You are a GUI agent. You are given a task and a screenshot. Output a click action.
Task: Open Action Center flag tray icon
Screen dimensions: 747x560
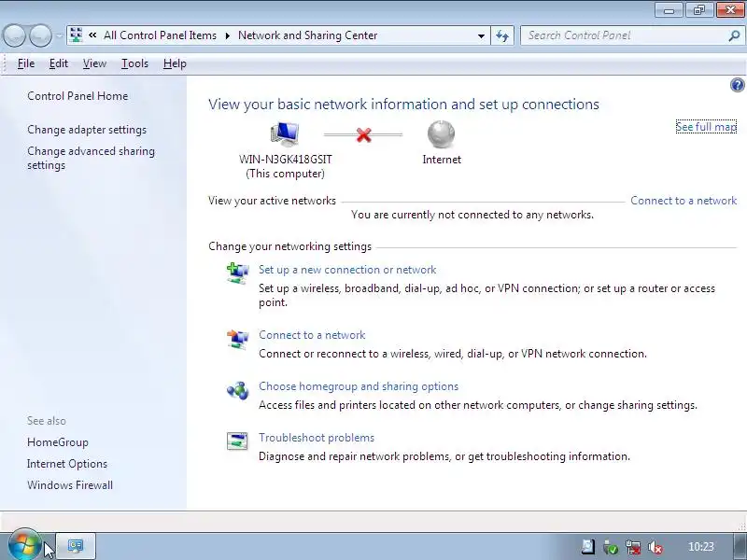[x=588, y=547]
